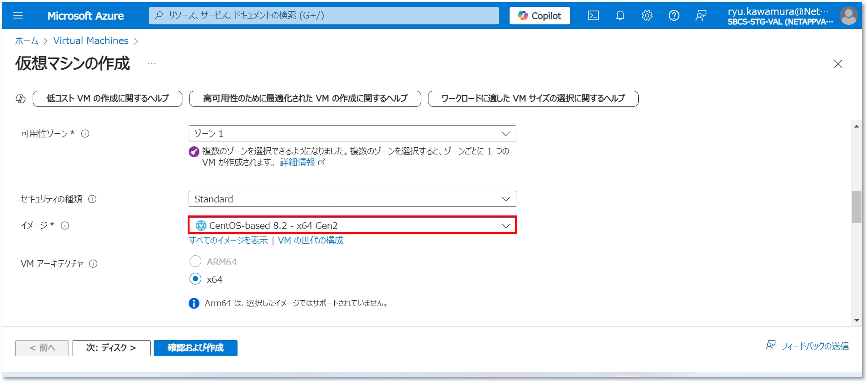Open the hamburger portal menu
Screen dimensions: 868x383
tap(18, 15)
